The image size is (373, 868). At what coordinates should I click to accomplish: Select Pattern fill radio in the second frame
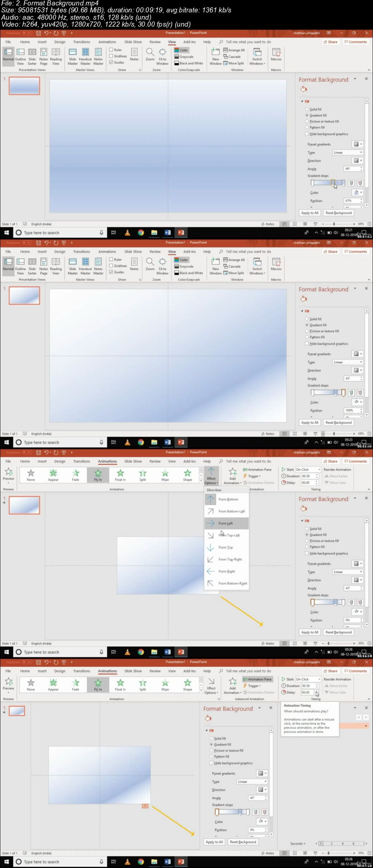(307, 337)
